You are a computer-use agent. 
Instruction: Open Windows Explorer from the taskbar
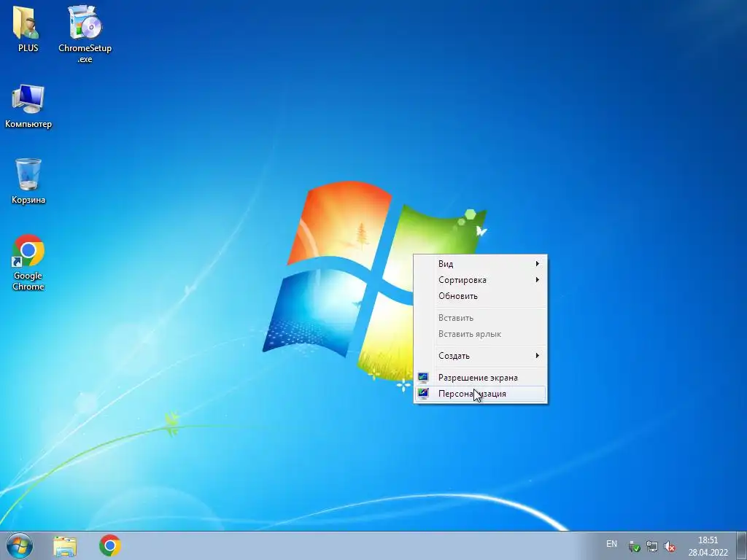click(x=65, y=545)
